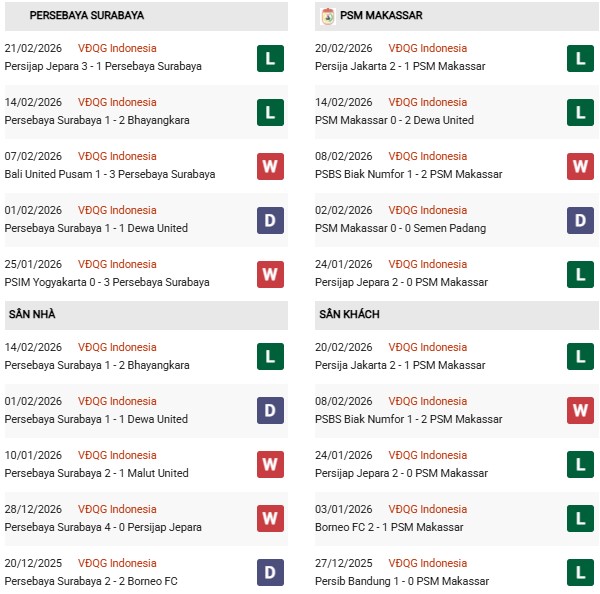Open the Persebaya Surabaya 2-1 Malut United match

point(97,474)
